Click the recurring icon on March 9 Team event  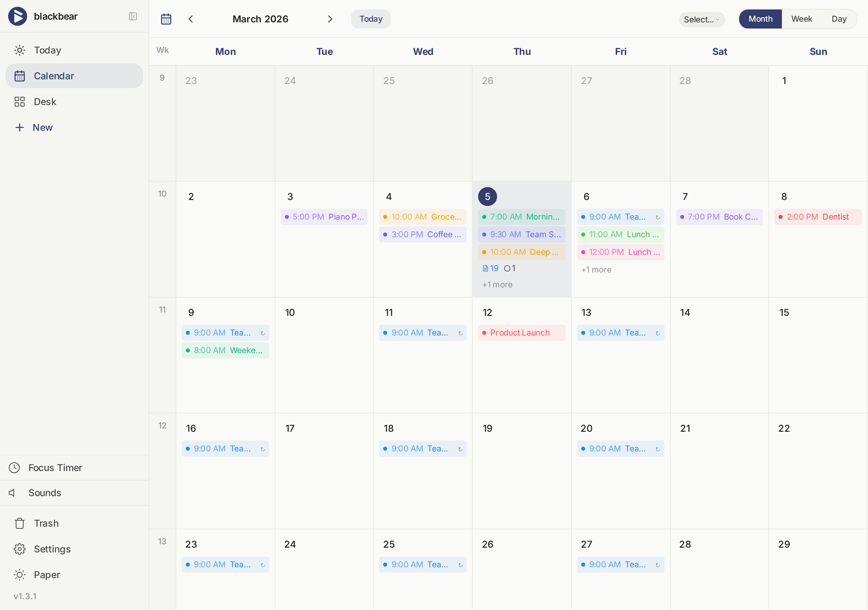tap(262, 333)
